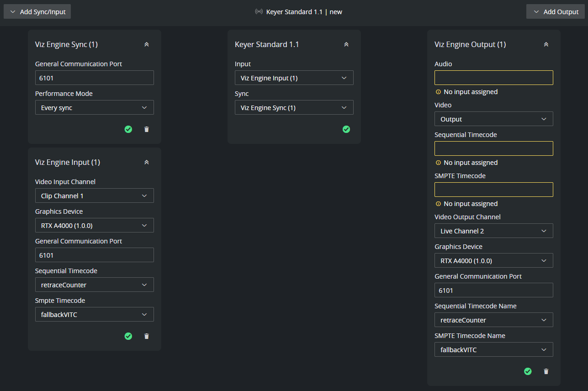Open the Video Output Channel dropdown
The height and width of the screenshot is (391, 588).
pos(494,231)
